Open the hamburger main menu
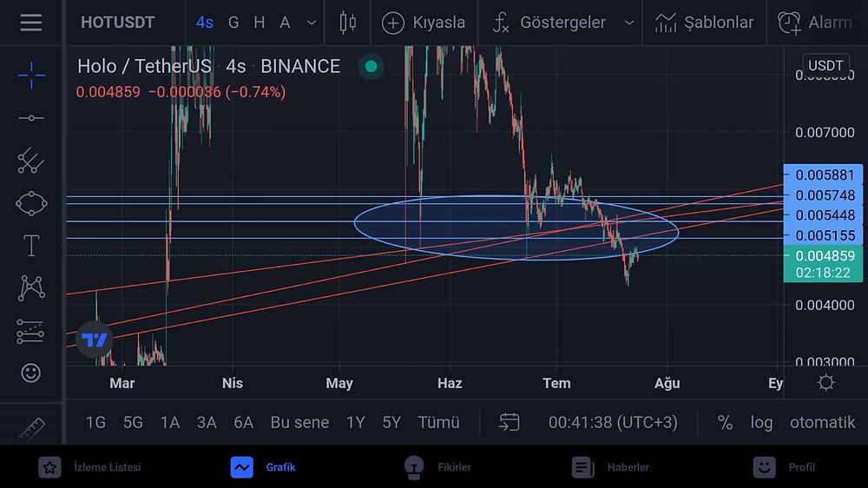868x488 pixels. pyautogui.click(x=31, y=23)
